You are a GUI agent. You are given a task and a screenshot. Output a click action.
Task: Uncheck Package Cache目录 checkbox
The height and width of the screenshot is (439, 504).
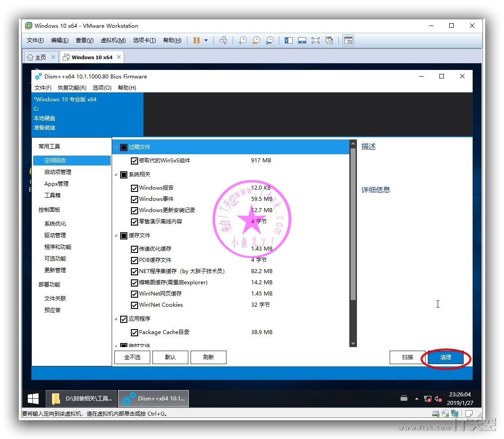(135, 332)
